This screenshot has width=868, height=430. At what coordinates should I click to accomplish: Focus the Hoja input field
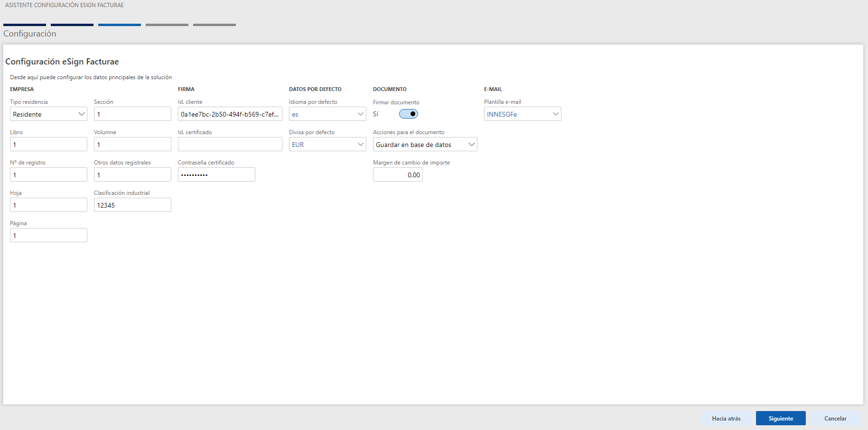tap(48, 205)
